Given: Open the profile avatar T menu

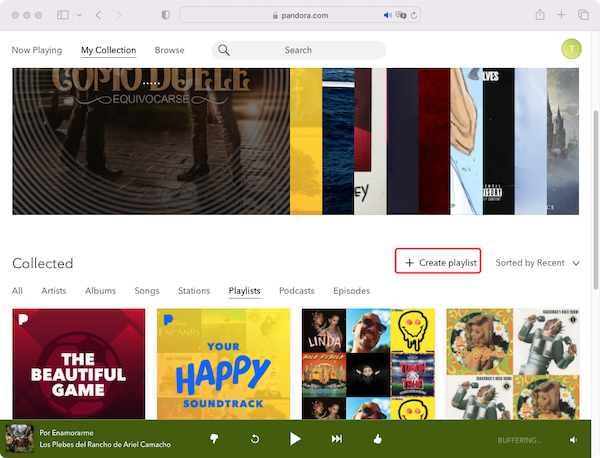Looking at the screenshot, I should 571,49.
